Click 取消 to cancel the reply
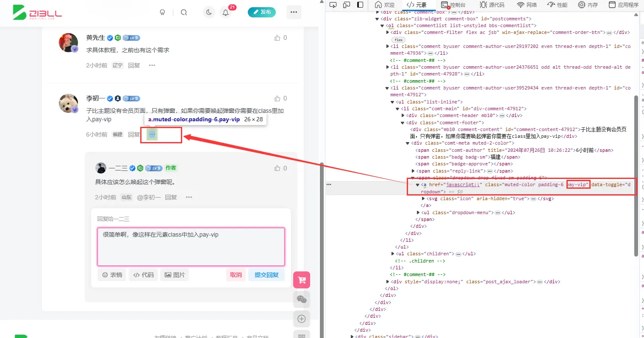 (236, 275)
